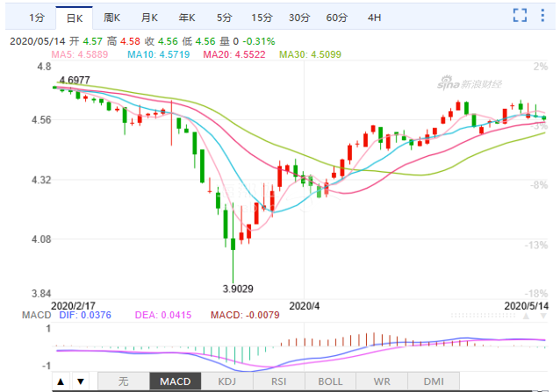
Task: Expand the down arrow indicator dropdown
Action: tap(80, 381)
